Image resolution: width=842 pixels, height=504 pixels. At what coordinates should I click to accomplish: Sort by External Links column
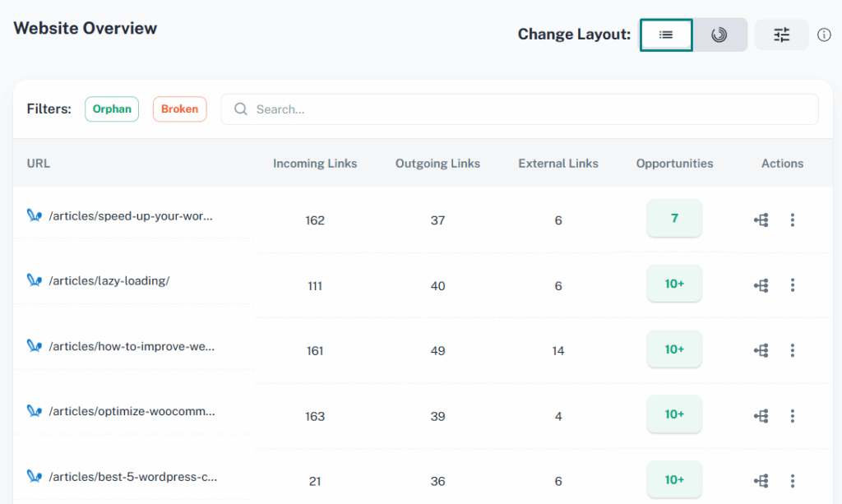558,164
